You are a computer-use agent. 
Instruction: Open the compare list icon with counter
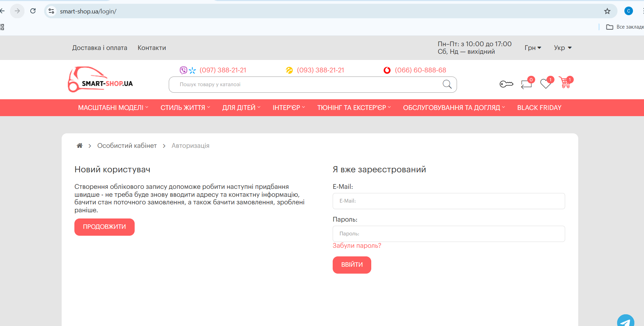(x=527, y=84)
